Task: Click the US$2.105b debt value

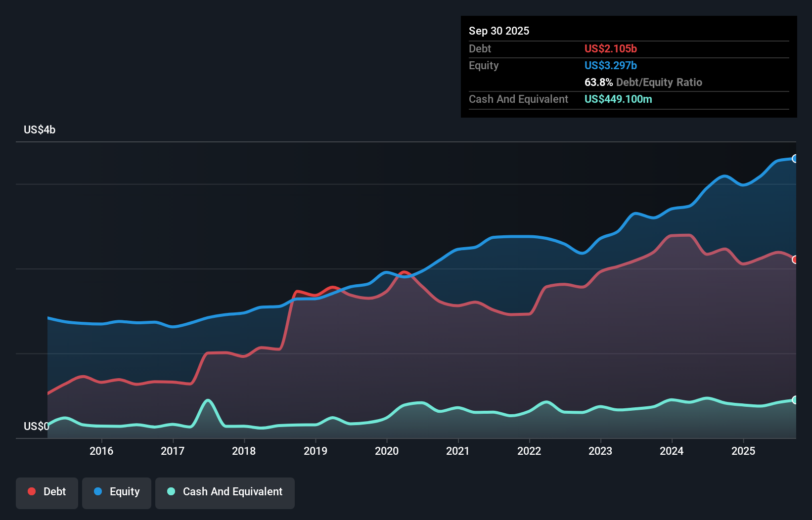Action: click(611, 48)
